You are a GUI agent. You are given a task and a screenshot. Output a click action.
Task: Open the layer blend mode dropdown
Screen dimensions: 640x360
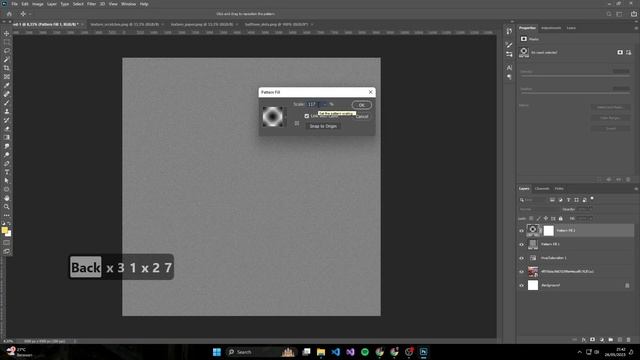pyautogui.click(x=539, y=209)
